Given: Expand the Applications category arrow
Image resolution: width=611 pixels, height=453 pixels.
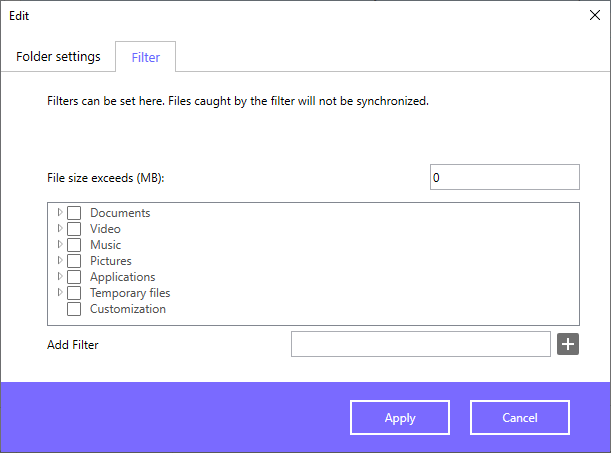Looking at the screenshot, I should tap(60, 276).
